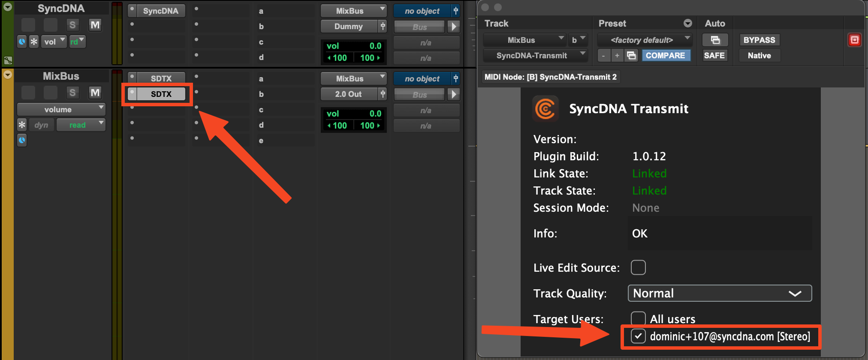Click the BYPASS button
868x360 pixels.
click(x=759, y=40)
